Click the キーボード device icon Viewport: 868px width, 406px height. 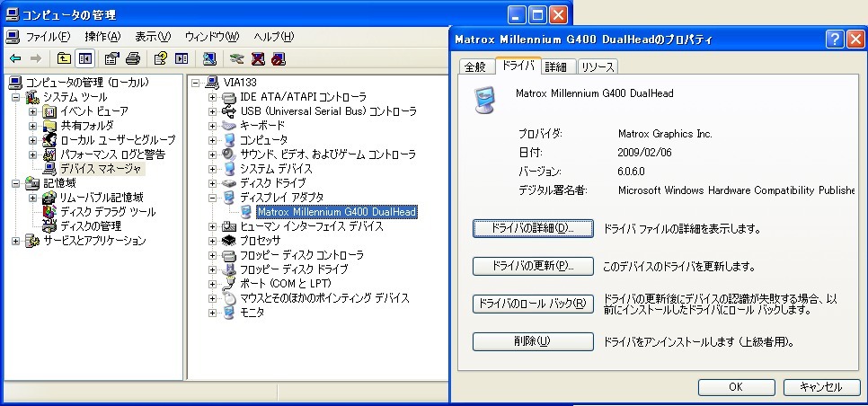[229, 126]
